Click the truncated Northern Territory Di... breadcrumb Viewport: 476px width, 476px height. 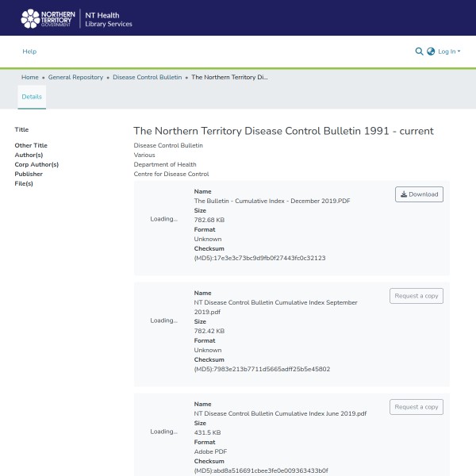point(229,78)
